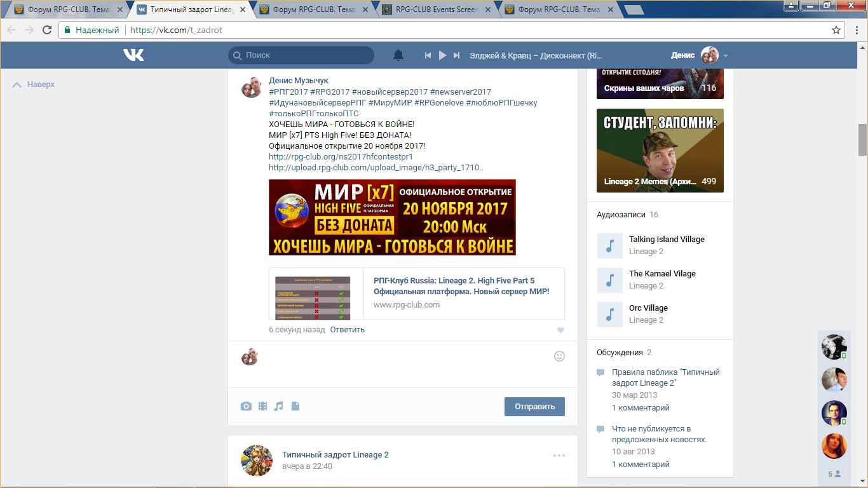Click hashtag #толькоРПГтолькоПТС

(314, 114)
